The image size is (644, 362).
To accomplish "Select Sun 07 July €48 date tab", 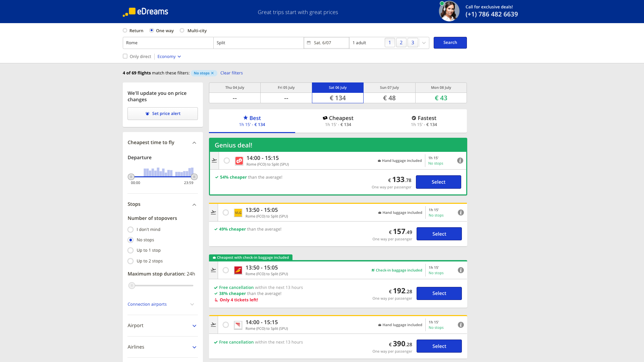I will click(x=389, y=93).
